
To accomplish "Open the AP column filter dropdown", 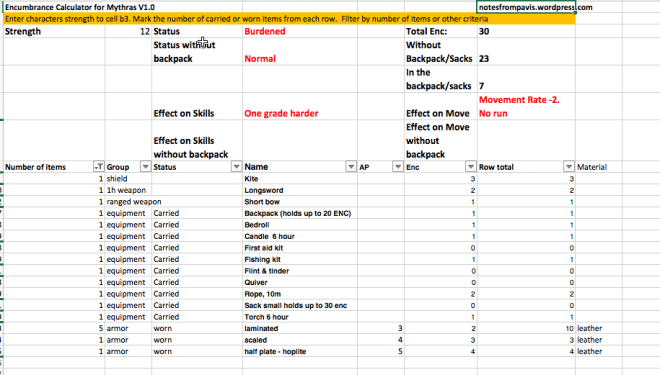I will click(398, 167).
